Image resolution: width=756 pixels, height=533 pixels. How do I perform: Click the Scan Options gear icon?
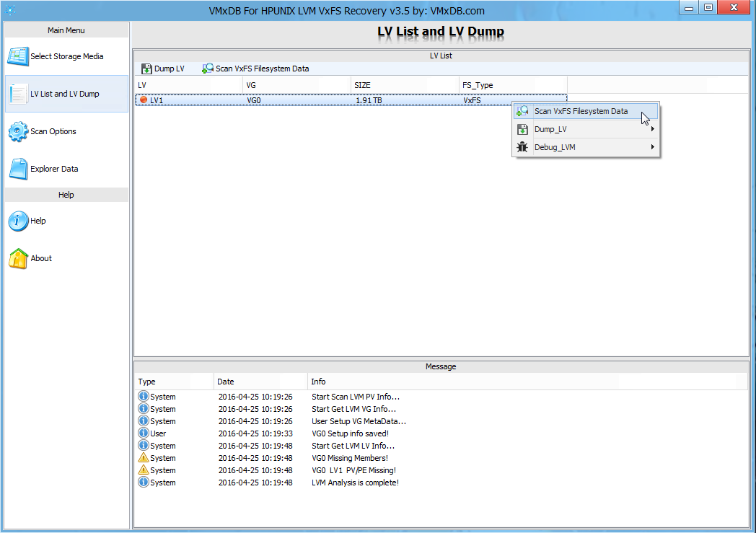[x=18, y=131]
